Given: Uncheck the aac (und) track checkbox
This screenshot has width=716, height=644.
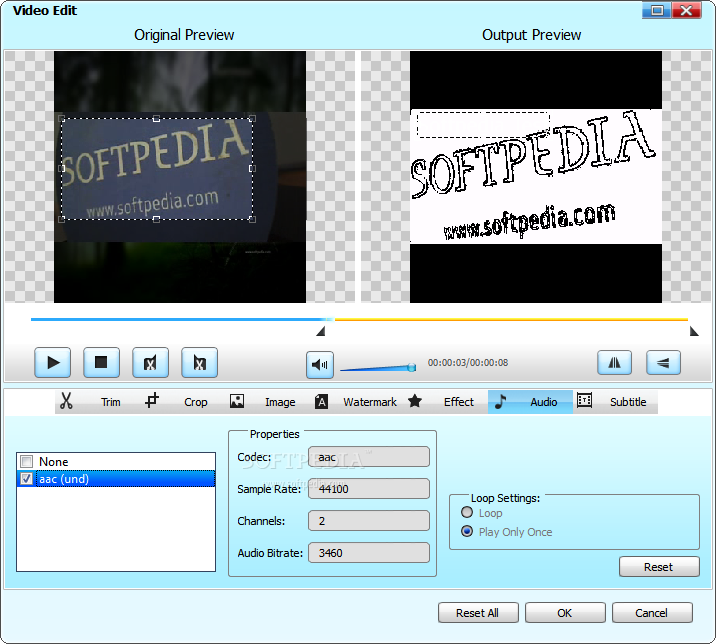Looking at the screenshot, I should point(26,479).
